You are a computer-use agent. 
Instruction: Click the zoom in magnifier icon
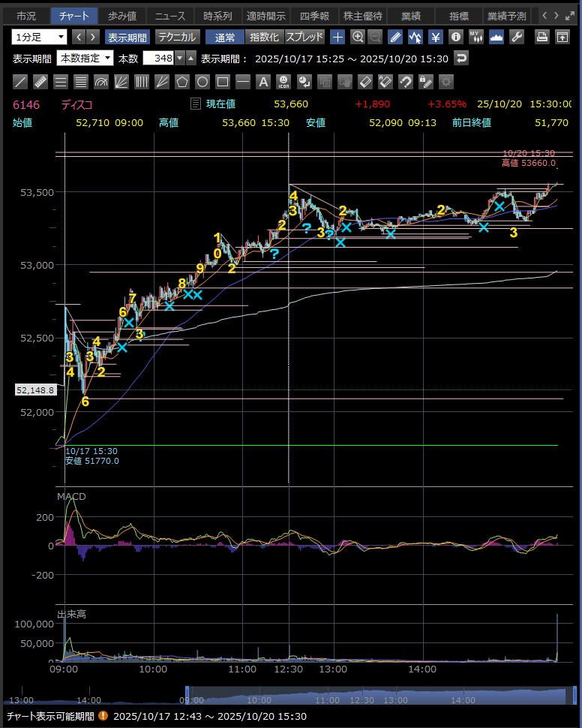[358, 37]
